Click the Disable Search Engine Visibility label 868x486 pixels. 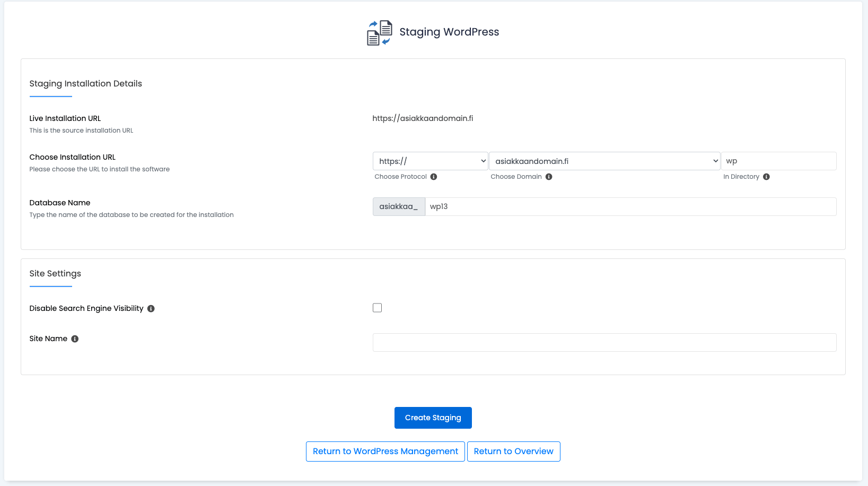[86, 308]
